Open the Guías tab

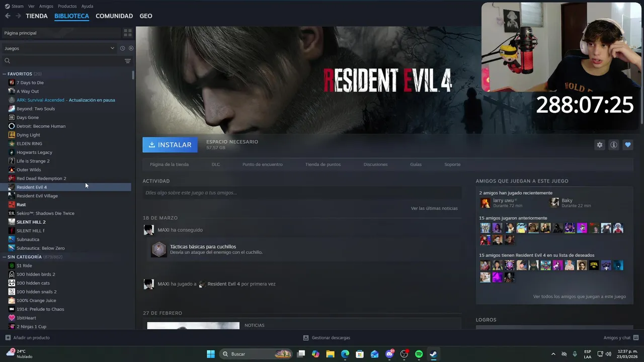pos(416,164)
